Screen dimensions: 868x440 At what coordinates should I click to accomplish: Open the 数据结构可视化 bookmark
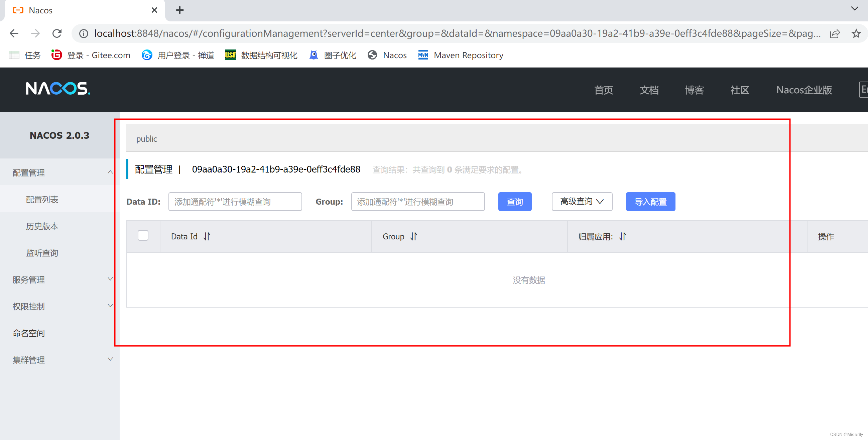pos(261,55)
